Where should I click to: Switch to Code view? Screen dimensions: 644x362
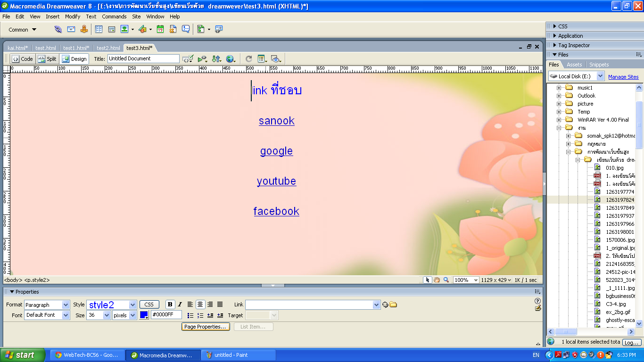23,59
